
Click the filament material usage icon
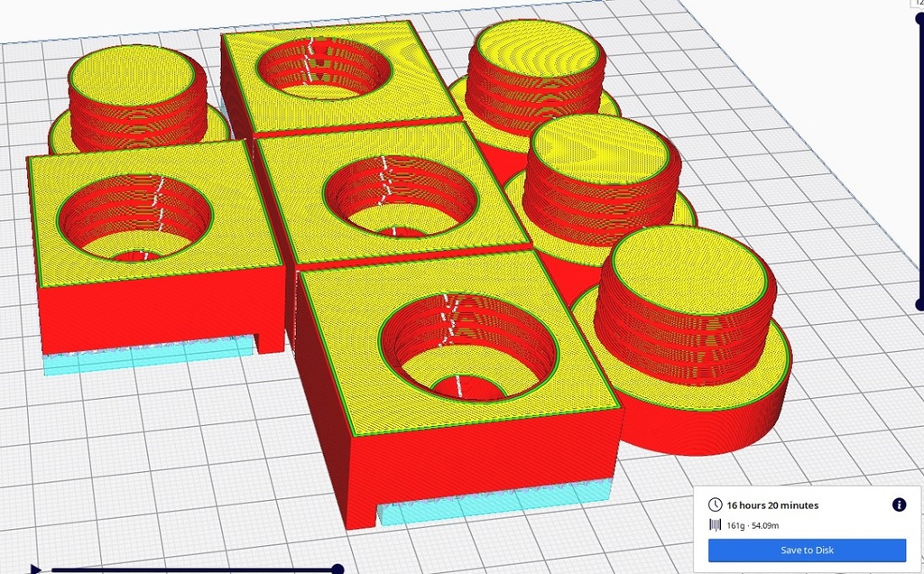coord(715,525)
